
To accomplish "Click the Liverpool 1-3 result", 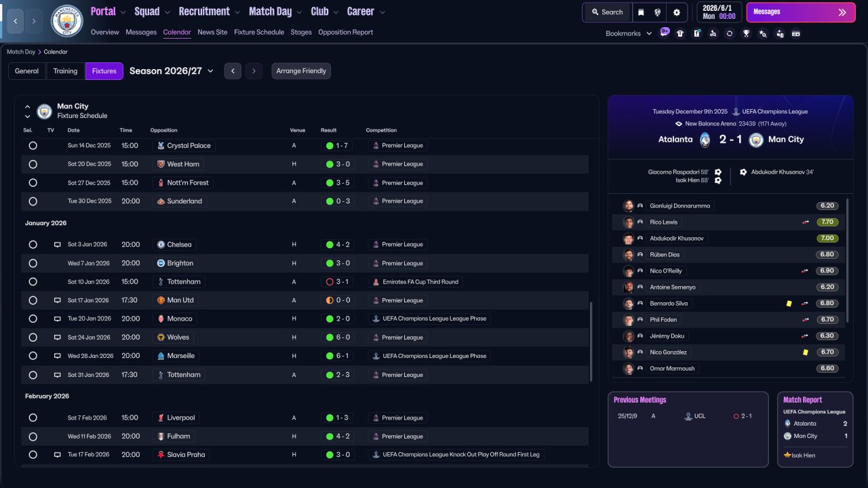I will click(337, 418).
